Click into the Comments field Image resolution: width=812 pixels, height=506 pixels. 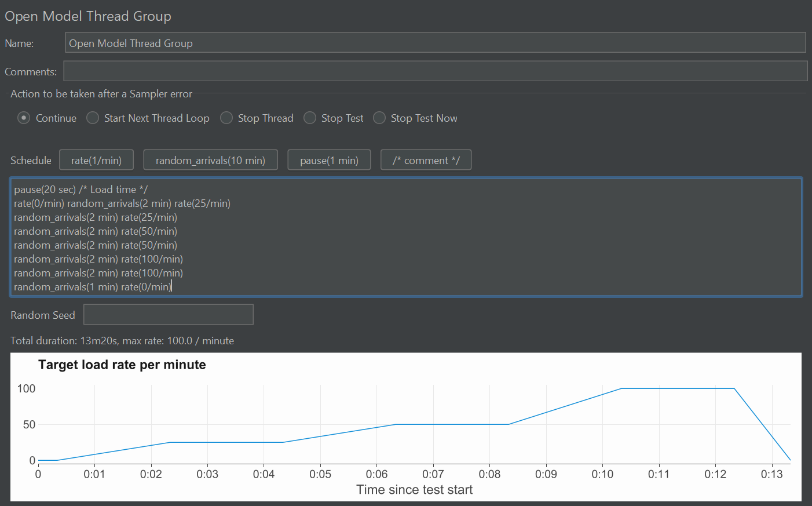coord(434,71)
